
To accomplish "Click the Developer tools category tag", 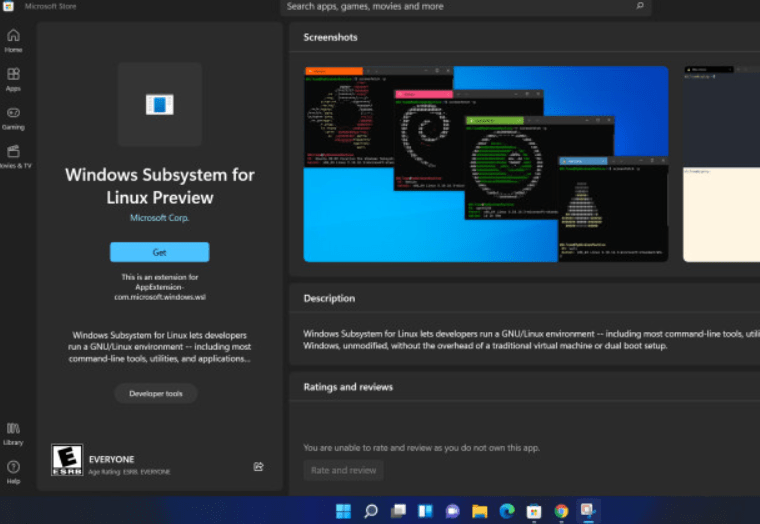I will 156,394.
